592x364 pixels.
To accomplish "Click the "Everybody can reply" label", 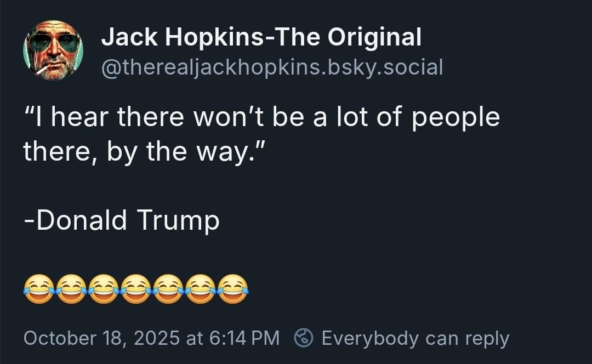I will click(415, 338).
